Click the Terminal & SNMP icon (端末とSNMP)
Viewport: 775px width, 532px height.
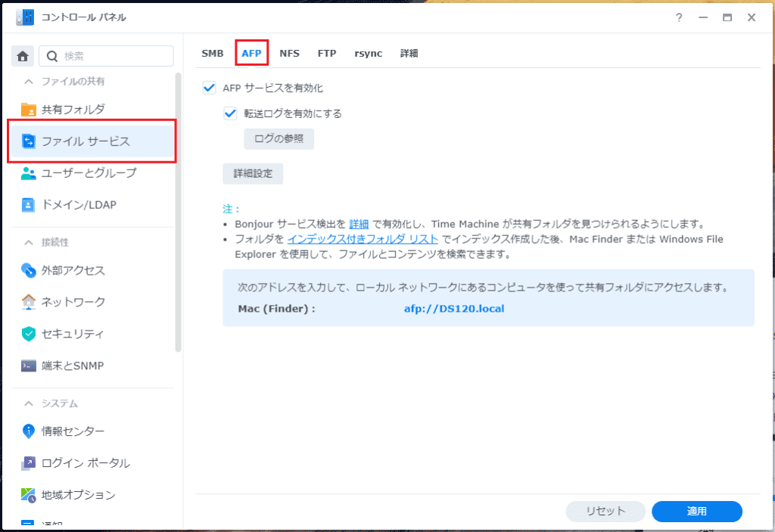pos(28,366)
